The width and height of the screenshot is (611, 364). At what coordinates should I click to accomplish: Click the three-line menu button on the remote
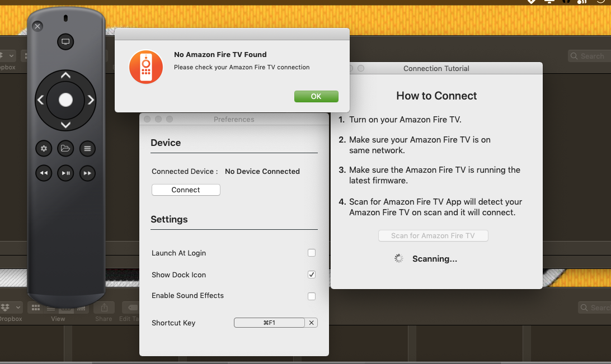tap(87, 148)
